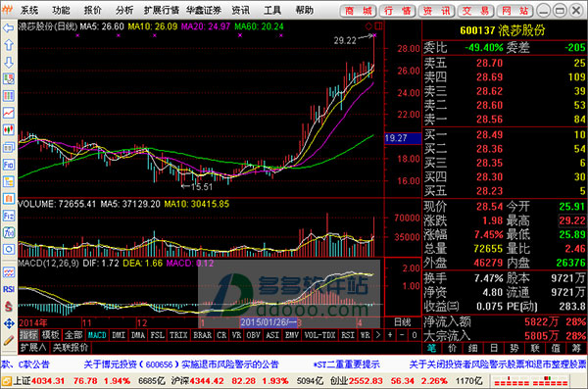The height and width of the screenshot is (389, 588).
Task: Open the 博元投资 delisting risk announcement link
Action: [x=181, y=365]
